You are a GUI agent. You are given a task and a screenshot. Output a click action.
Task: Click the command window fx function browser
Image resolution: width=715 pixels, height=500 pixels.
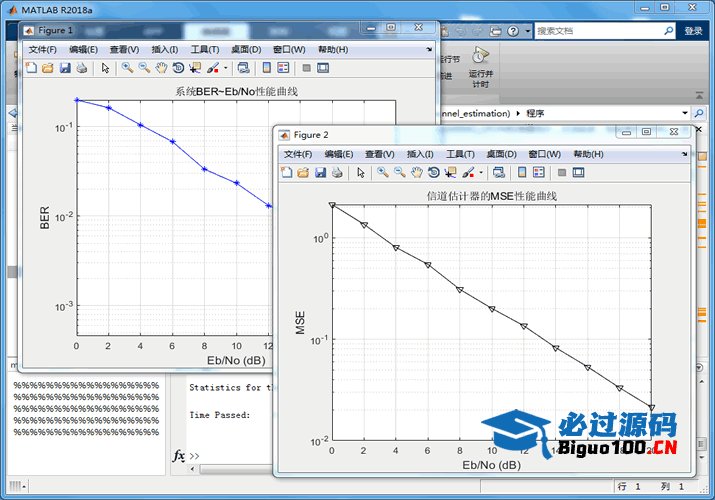pos(179,455)
